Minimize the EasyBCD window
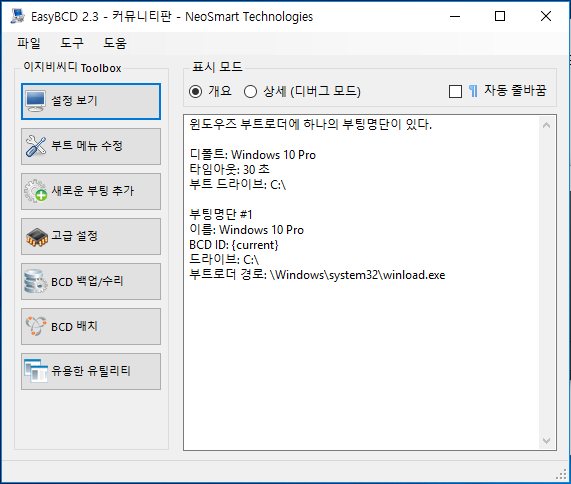 coord(455,16)
